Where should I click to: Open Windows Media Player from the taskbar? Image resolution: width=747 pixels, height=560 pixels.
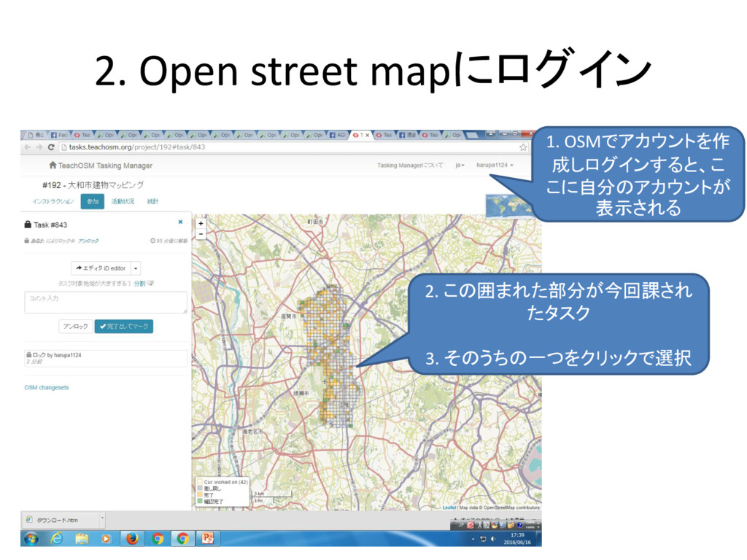pos(106,539)
